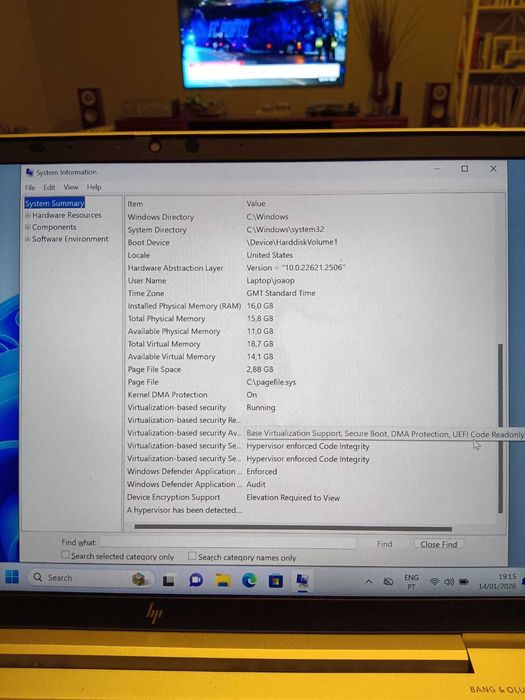Select the A hypervisor has been detected row
Viewport: 525px width, 700px height.
(312, 510)
